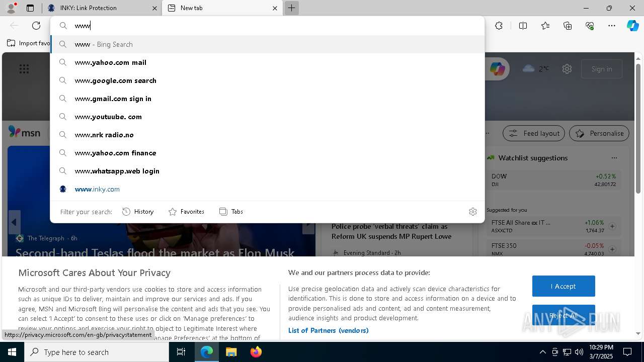Open Watchlist suggestions more options
This screenshot has width=644, height=362.
614,158
